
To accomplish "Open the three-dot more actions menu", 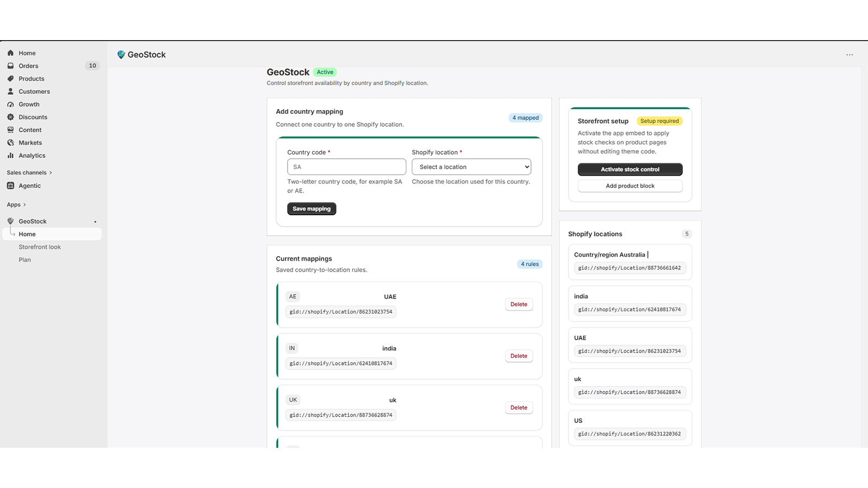I will (850, 55).
